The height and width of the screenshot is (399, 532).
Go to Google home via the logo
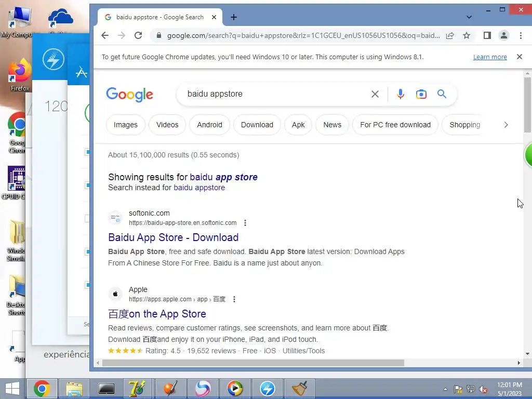tap(129, 95)
